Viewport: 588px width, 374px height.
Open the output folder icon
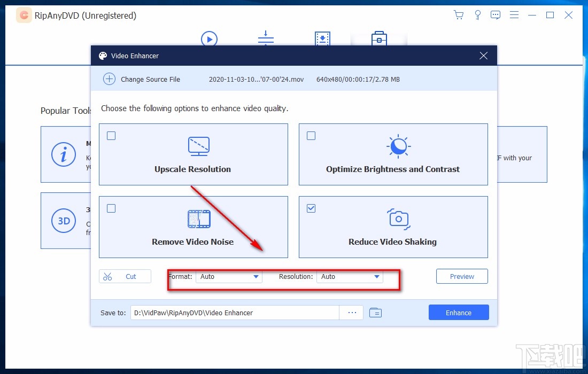(375, 313)
